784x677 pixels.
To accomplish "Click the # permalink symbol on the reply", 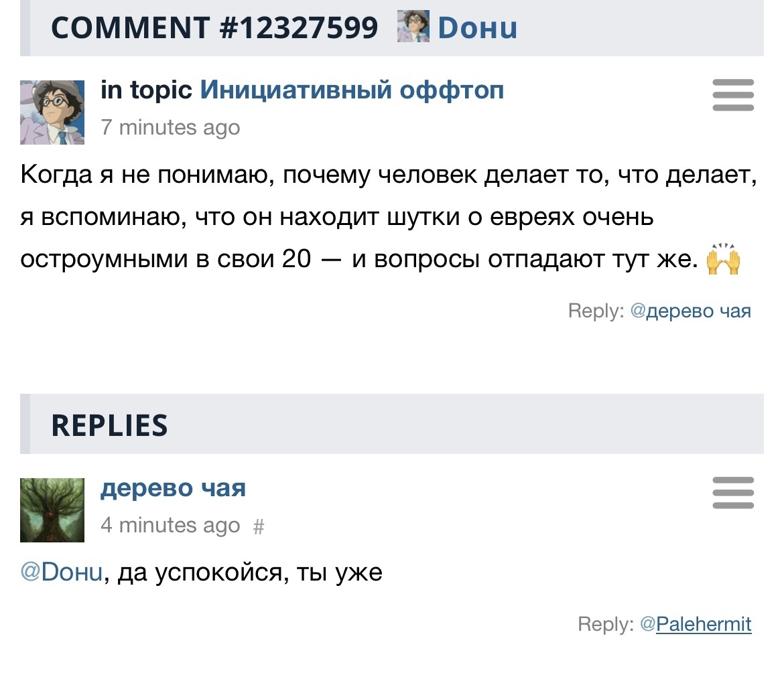I will [259, 527].
